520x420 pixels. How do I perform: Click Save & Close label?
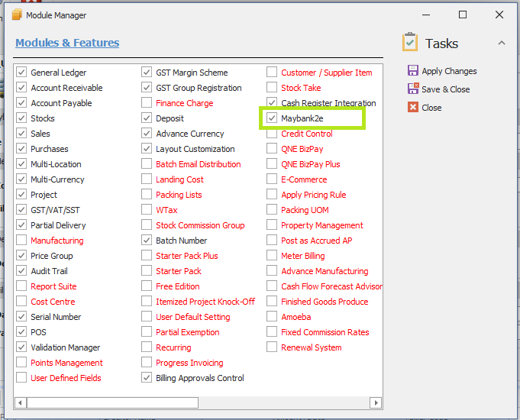[445, 89]
